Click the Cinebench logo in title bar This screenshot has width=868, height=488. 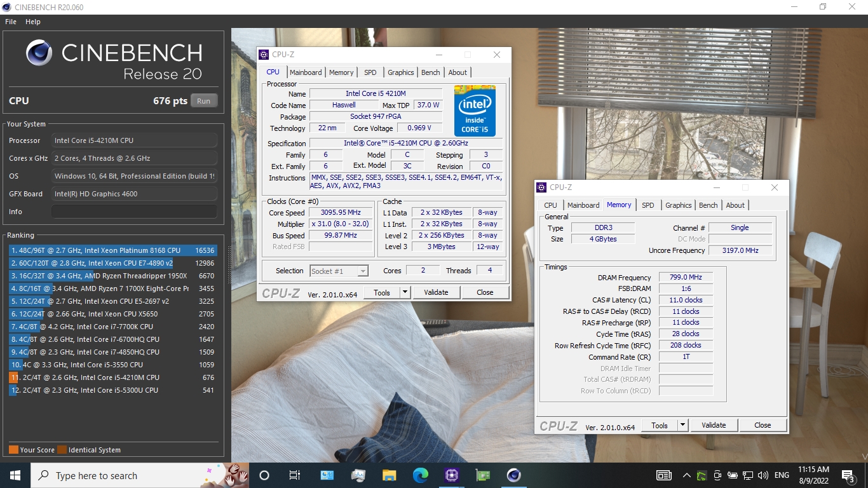[x=6, y=7]
